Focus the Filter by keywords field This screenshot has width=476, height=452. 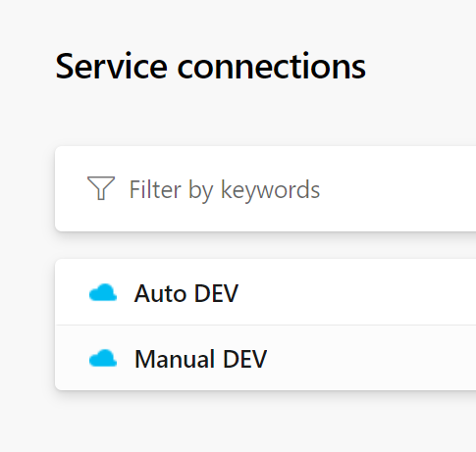[x=265, y=189]
